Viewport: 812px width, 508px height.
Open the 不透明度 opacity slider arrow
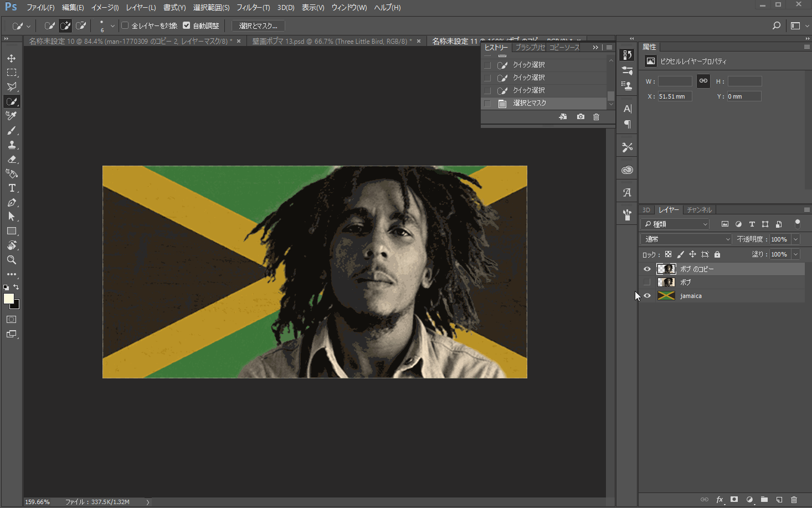pyautogui.click(x=796, y=239)
